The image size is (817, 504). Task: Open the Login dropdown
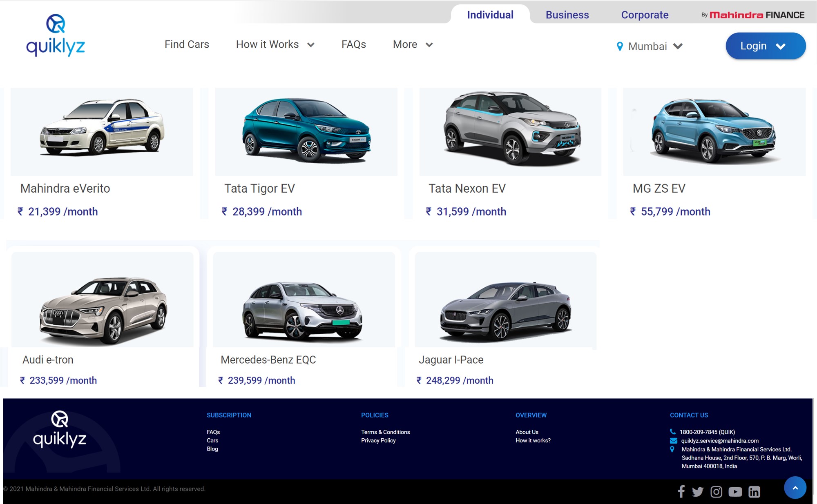(765, 46)
